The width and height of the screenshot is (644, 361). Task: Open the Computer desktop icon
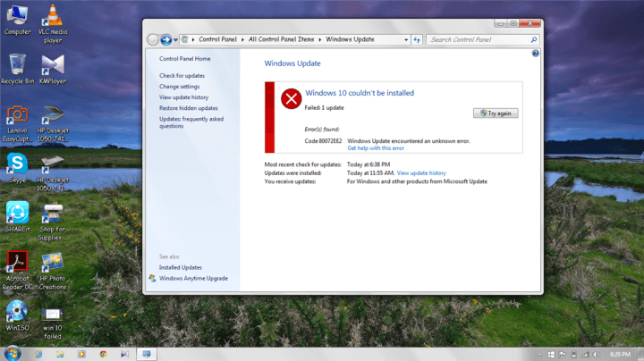coord(17,20)
